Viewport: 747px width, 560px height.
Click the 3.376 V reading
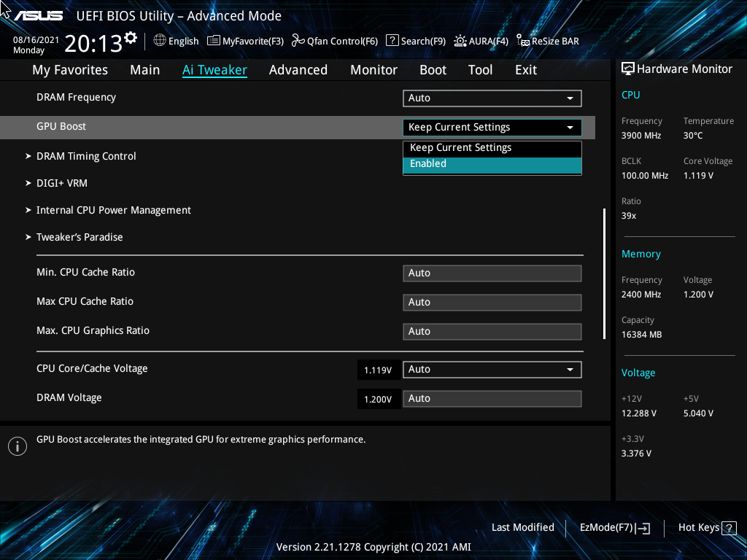click(x=636, y=454)
